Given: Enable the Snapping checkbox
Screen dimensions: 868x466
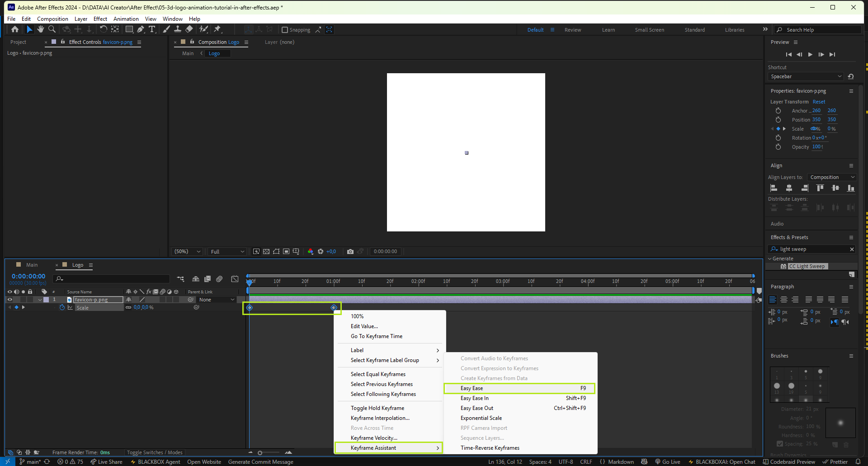Looking at the screenshot, I should point(285,30).
